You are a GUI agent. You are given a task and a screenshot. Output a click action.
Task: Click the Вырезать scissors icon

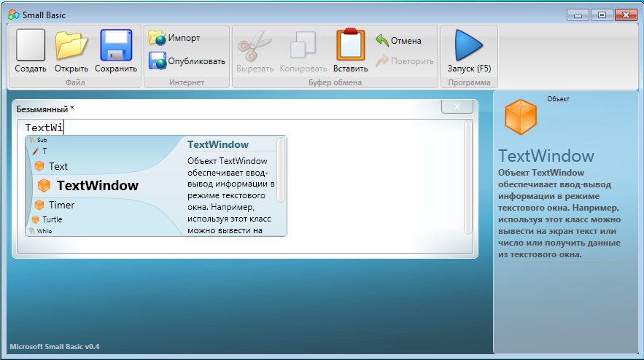click(x=255, y=46)
